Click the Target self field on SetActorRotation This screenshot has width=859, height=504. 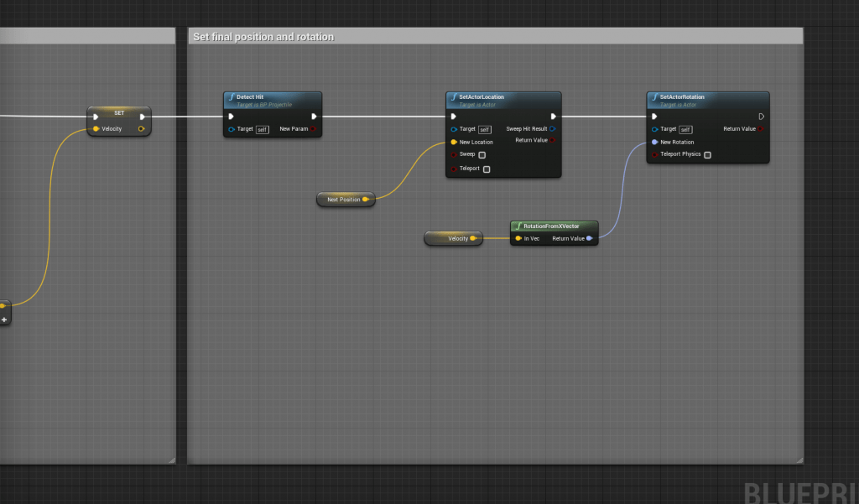pyautogui.click(x=686, y=129)
